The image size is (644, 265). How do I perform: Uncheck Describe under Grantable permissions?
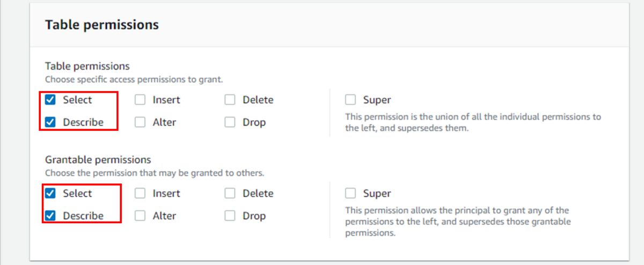[x=50, y=216]
